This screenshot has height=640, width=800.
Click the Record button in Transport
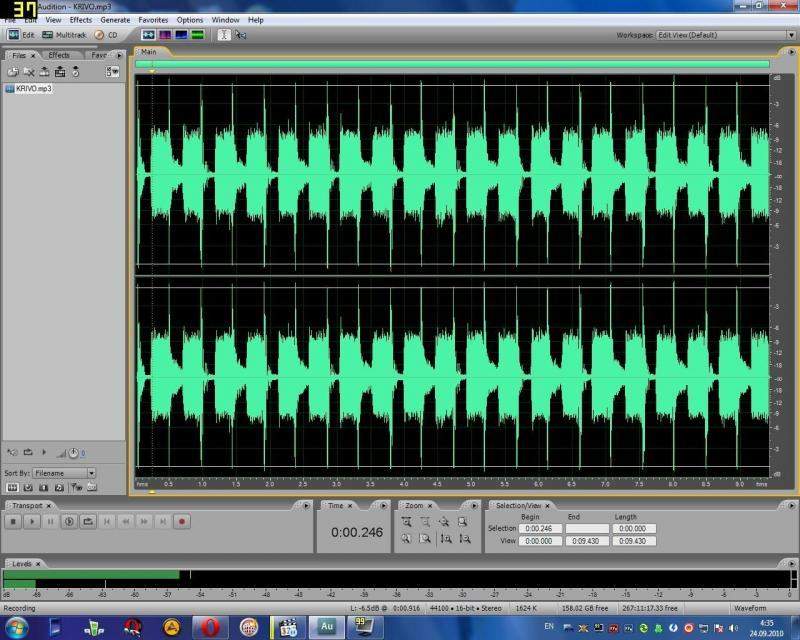pyautogui.click(x=182, y=521)
